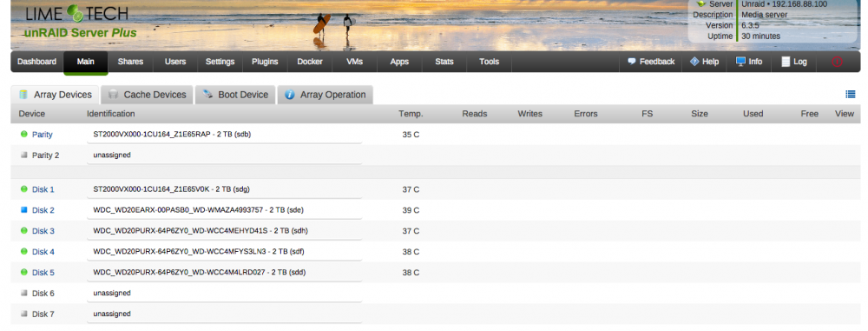Switch to the Boot Device tab
The width and height of the screenshot is (868, 331).
(x=235, y=95)
